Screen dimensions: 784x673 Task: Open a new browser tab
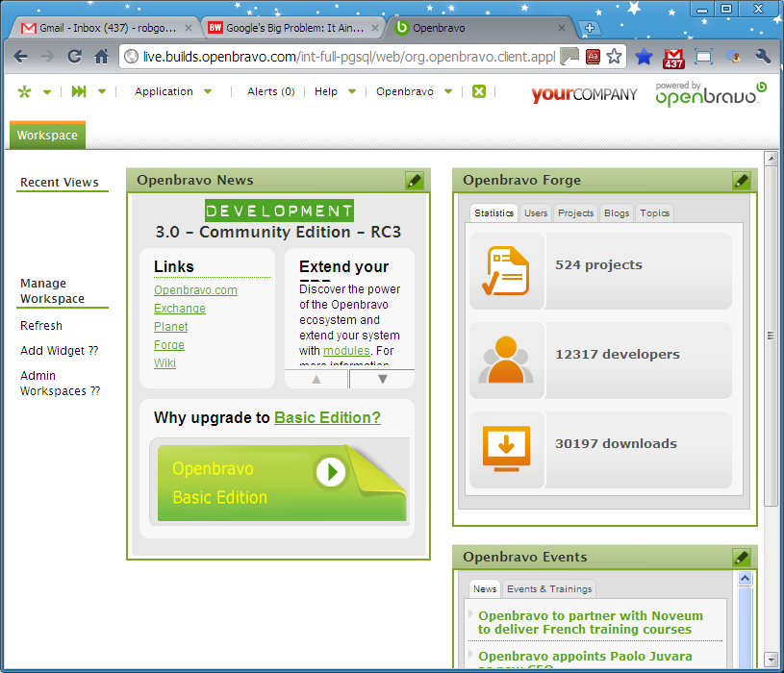[x=589, y=28]
